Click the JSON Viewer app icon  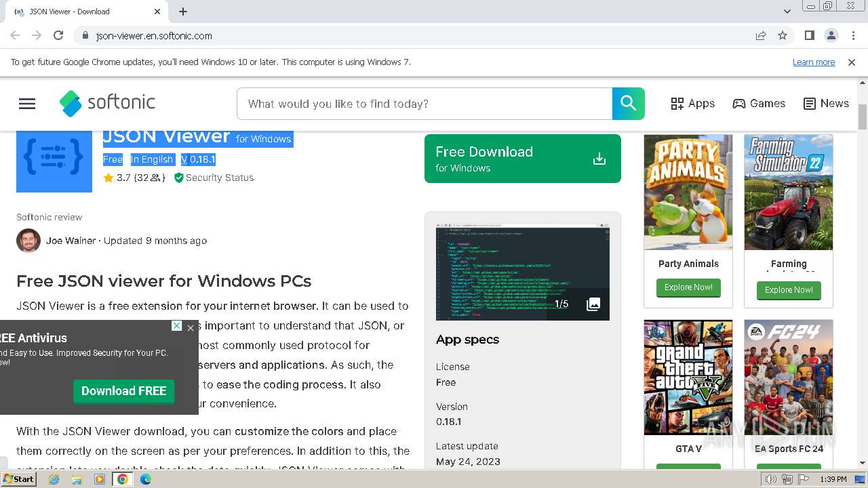[x=54, y=161]
